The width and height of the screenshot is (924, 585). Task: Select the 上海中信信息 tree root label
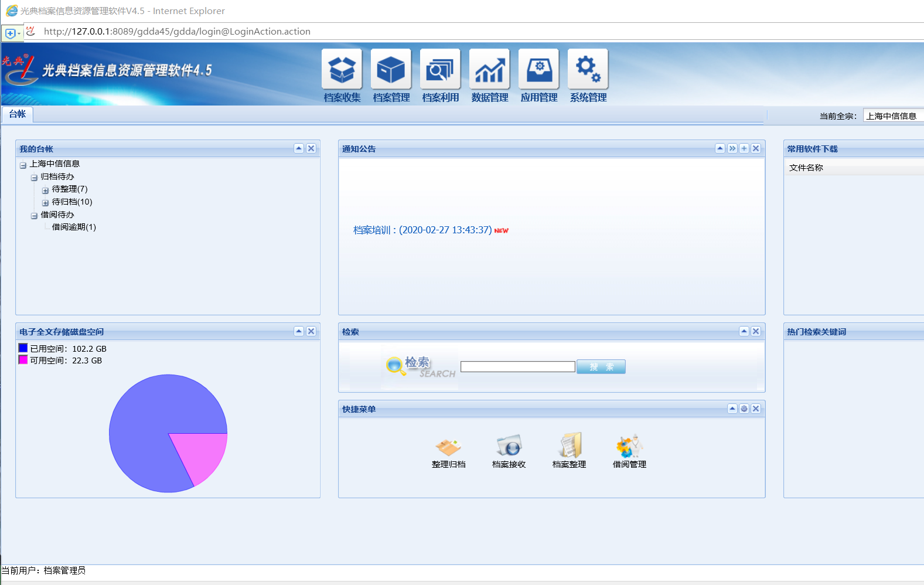[54, 164]
